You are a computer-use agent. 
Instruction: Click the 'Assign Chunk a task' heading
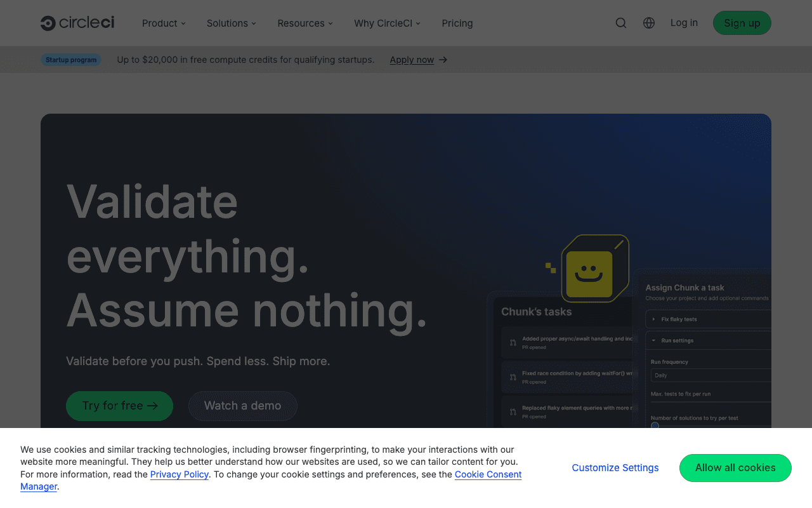coord(685,288)
